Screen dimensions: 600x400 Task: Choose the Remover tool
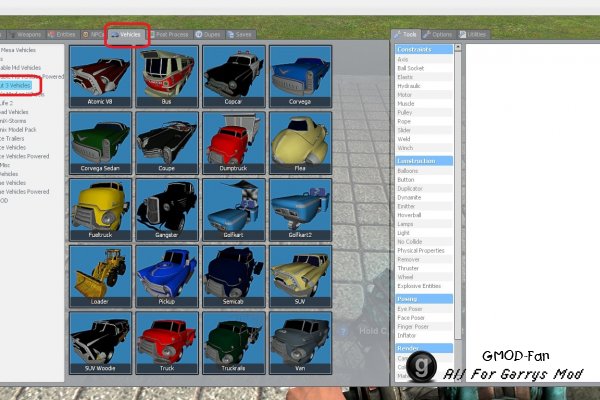pyautogui.click(x=424, y=259)
